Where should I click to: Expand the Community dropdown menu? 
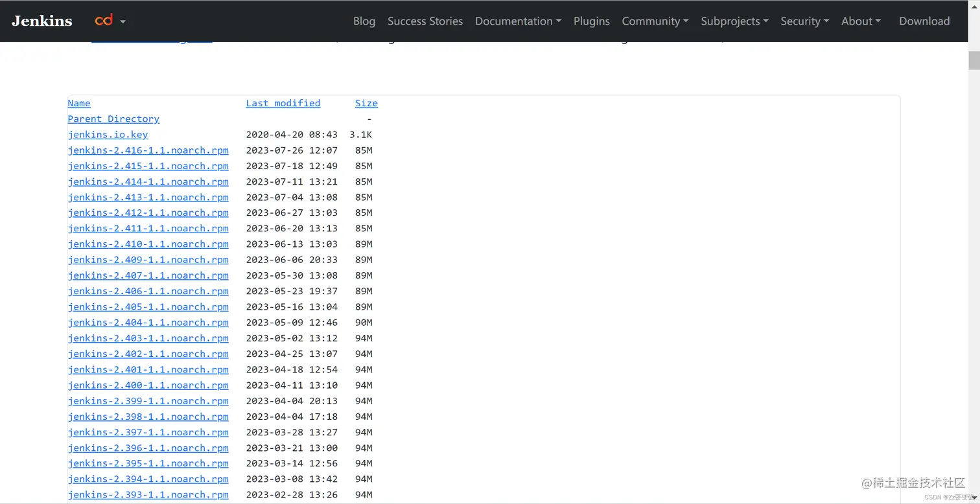(x=655, y=21)
